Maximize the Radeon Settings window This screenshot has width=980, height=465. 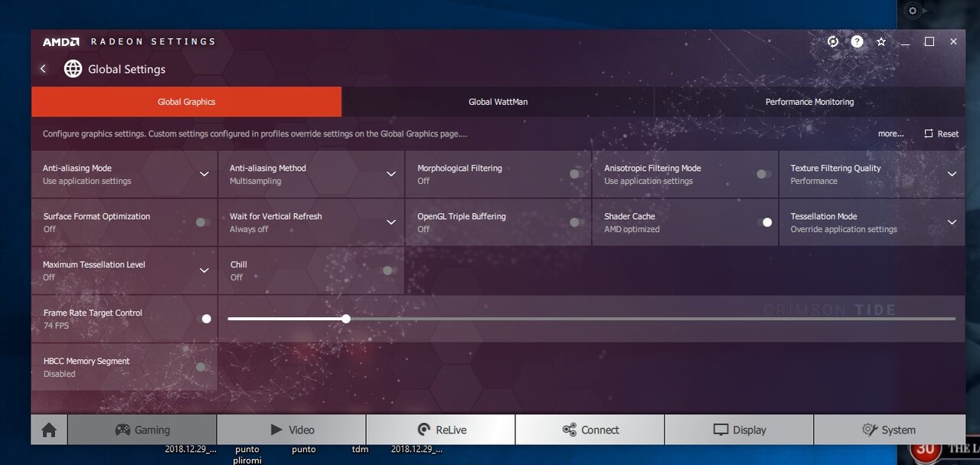pos(929,41)
